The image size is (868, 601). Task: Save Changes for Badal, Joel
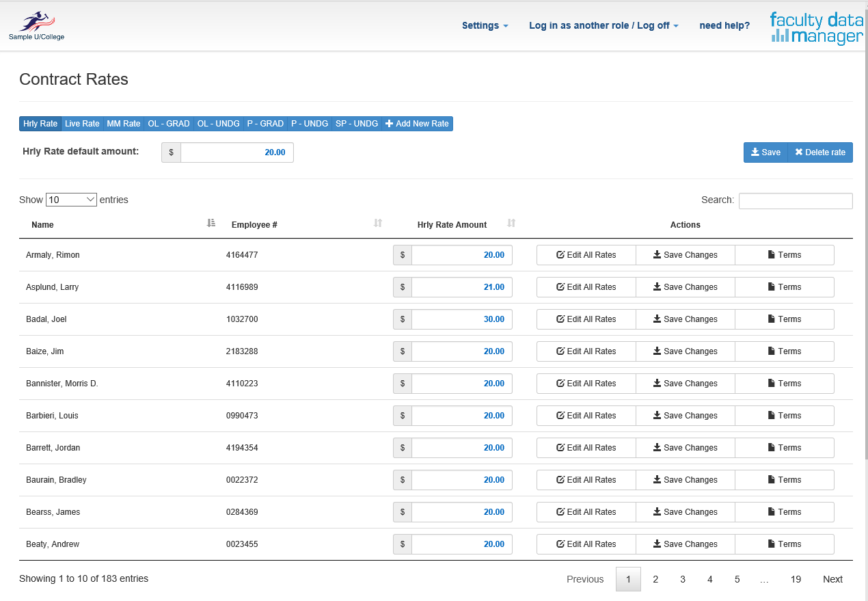(x=686, y=319)
